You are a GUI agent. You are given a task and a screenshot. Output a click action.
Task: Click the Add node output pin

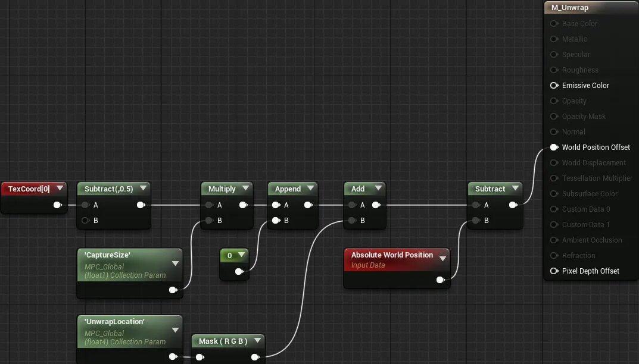tap(376, 205)
